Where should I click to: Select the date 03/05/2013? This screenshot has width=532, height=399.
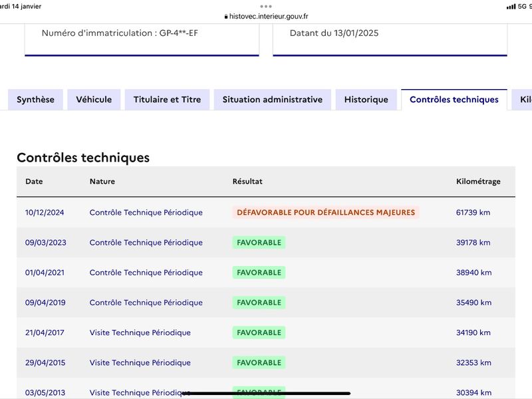click(45, 392)
